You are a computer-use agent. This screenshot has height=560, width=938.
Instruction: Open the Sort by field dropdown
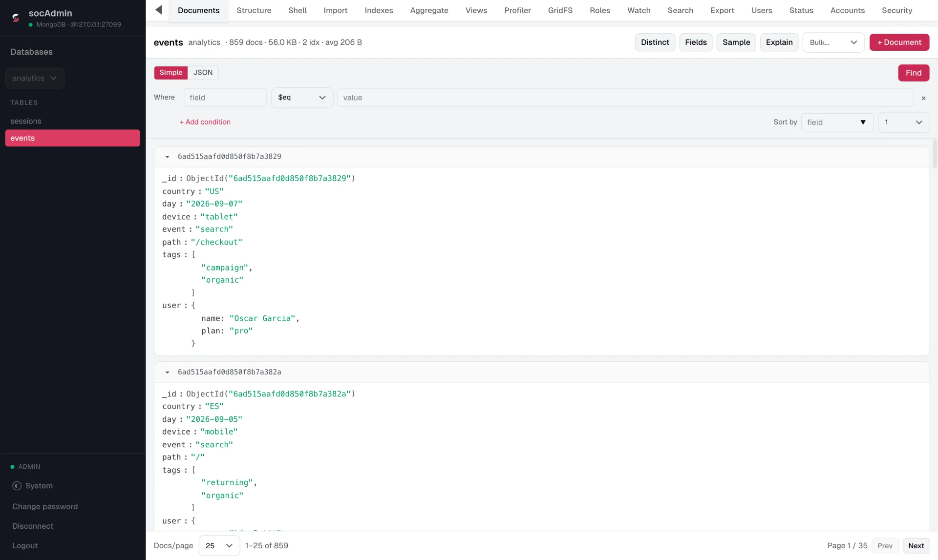(x=837, y=123)
